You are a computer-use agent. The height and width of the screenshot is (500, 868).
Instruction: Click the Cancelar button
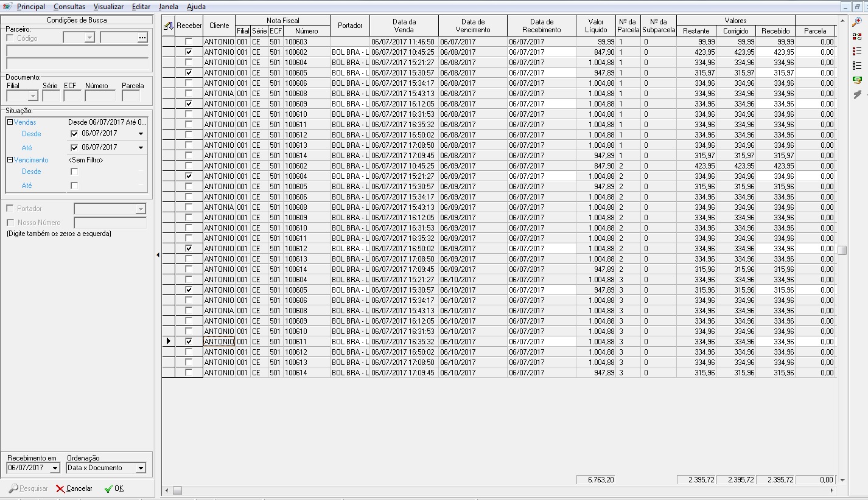coord(74,488)
